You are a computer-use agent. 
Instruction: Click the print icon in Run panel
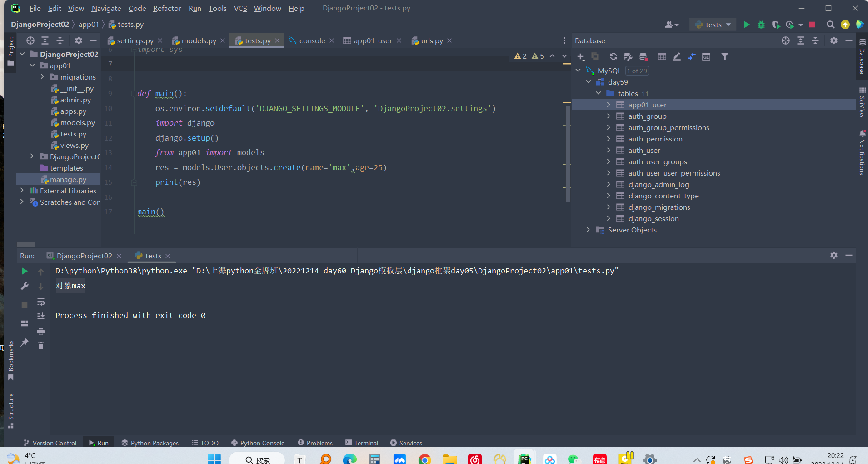(41, 331)
